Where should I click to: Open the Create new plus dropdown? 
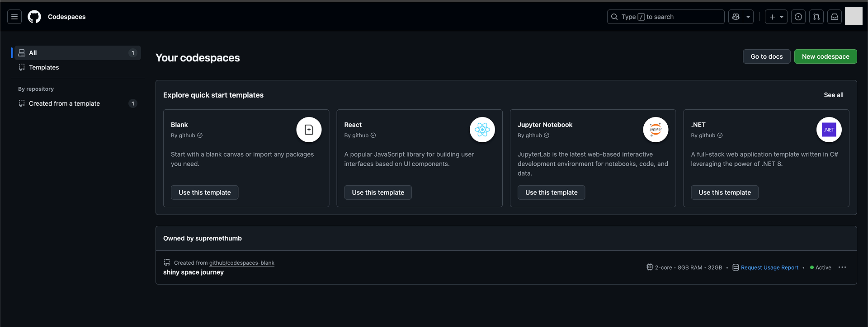[x=776, y=17]
